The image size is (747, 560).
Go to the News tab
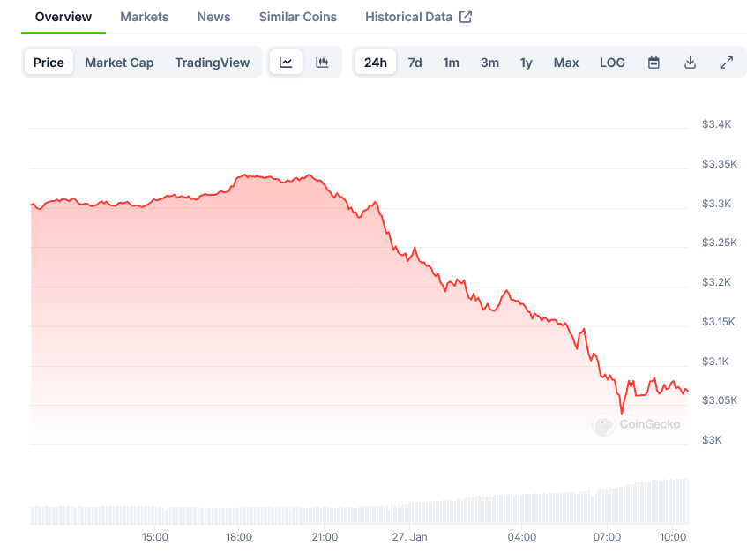click(x=213, y=17)
